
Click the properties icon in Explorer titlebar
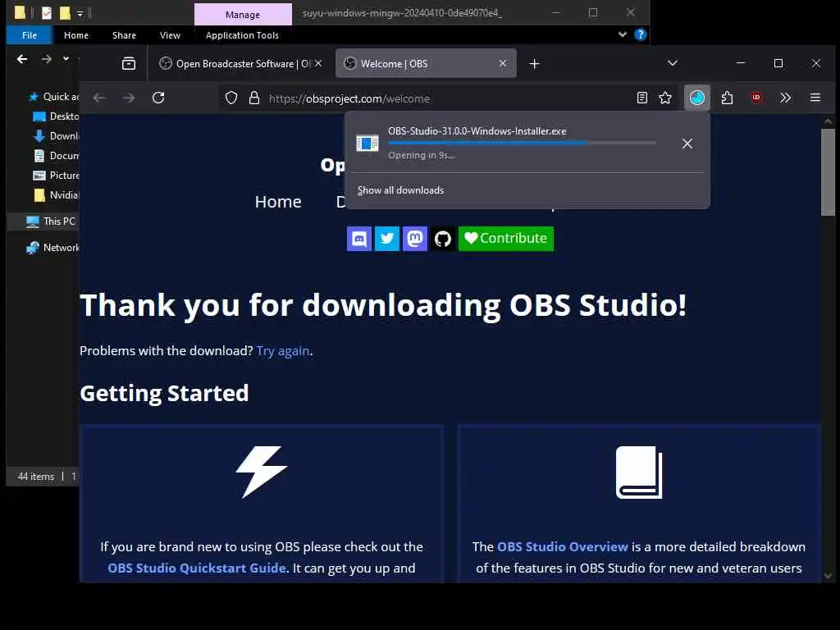(47, 12)
